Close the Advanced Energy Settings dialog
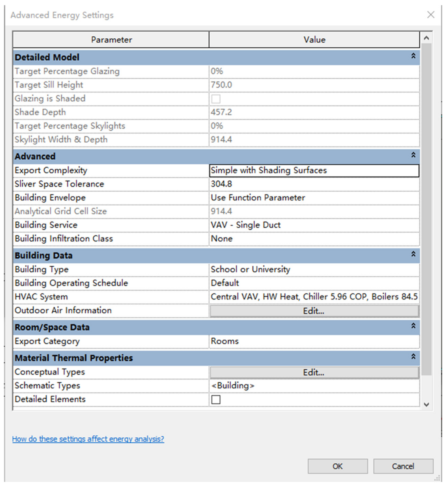 pyautogui.click(x=431, y=15)
